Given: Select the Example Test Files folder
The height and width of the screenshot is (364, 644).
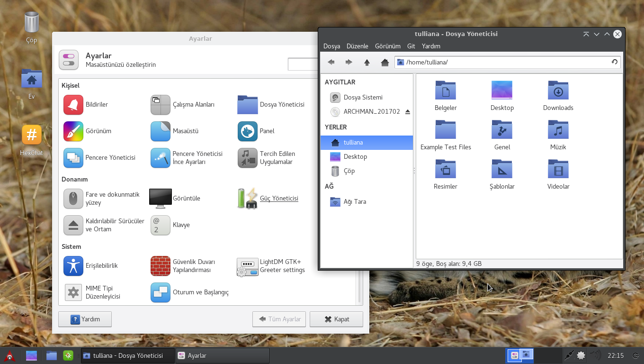Looking at the screenshot, I should click(x=446, y=136).
